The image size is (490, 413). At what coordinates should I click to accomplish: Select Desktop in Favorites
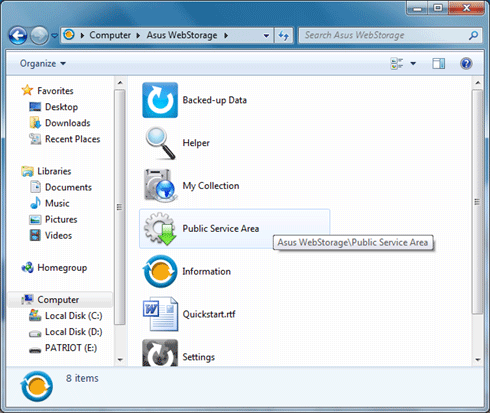(61, 107)
